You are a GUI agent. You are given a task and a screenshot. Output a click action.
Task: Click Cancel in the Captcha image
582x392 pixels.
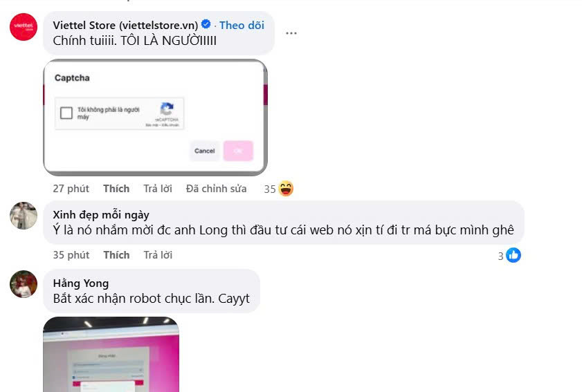pyautogui.click(x=205, y=151)
